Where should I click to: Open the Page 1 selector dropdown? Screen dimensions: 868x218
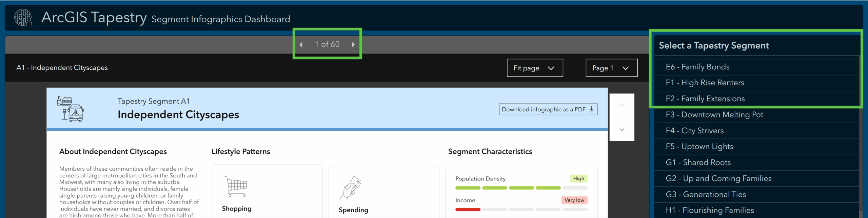pyautogui.click(x=611, y=68)
